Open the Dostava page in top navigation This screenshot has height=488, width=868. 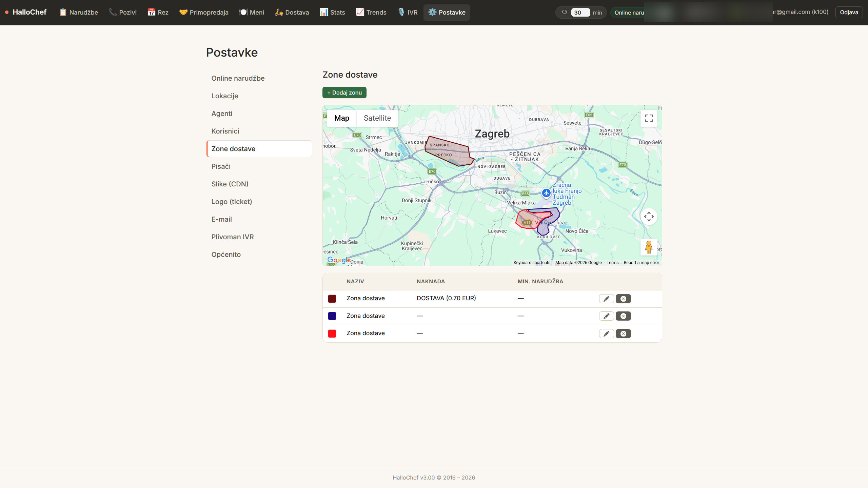(x=292, y=13)
